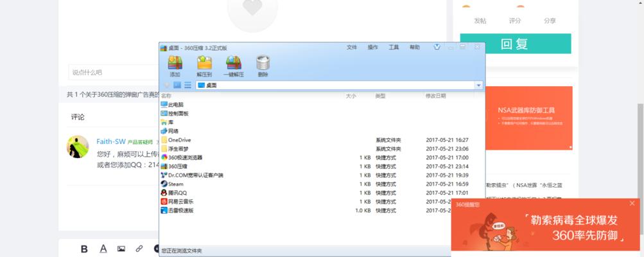Viewport: 644px width, 257px height.
Task: Go up one folder with the up arrow
Action: (x=167, y=85)
